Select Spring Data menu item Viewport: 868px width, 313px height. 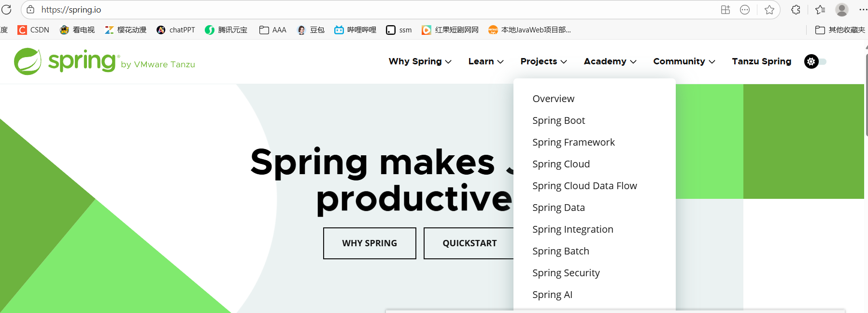559,208
